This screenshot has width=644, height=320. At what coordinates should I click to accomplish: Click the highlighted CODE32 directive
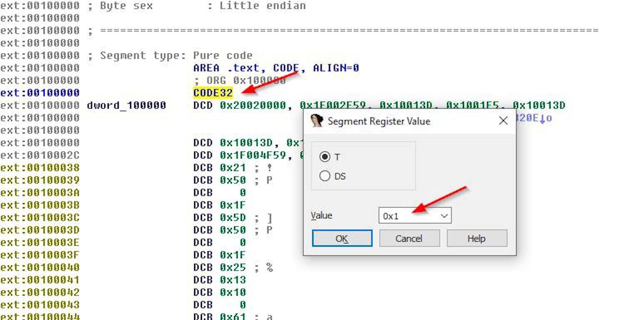213,93
